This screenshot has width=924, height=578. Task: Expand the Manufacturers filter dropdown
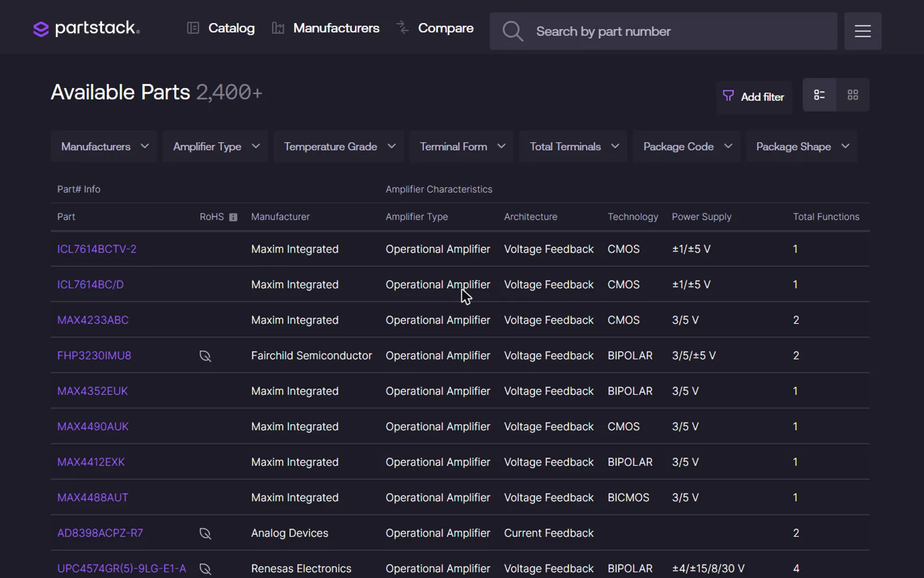click(x=105, y=147)
